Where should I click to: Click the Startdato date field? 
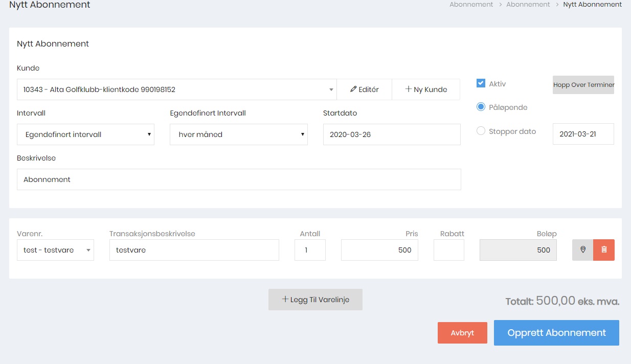pyautogui.click(x=392, y=134)
